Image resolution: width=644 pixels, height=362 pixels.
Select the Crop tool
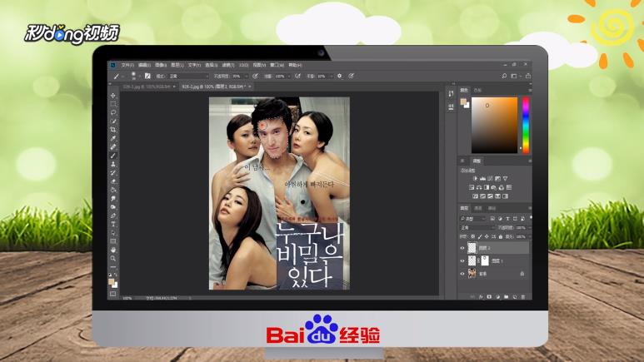pyautogui.click(x=113, y=130)
